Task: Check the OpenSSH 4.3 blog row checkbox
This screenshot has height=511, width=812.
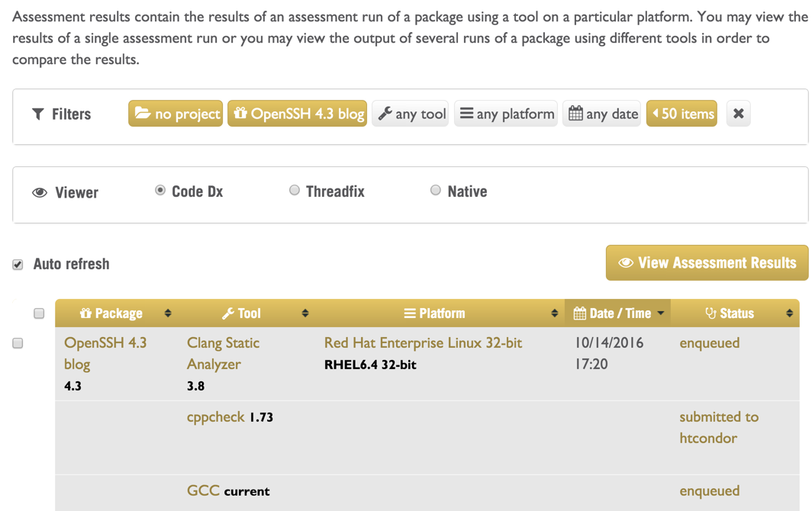Action: [18, 343]
